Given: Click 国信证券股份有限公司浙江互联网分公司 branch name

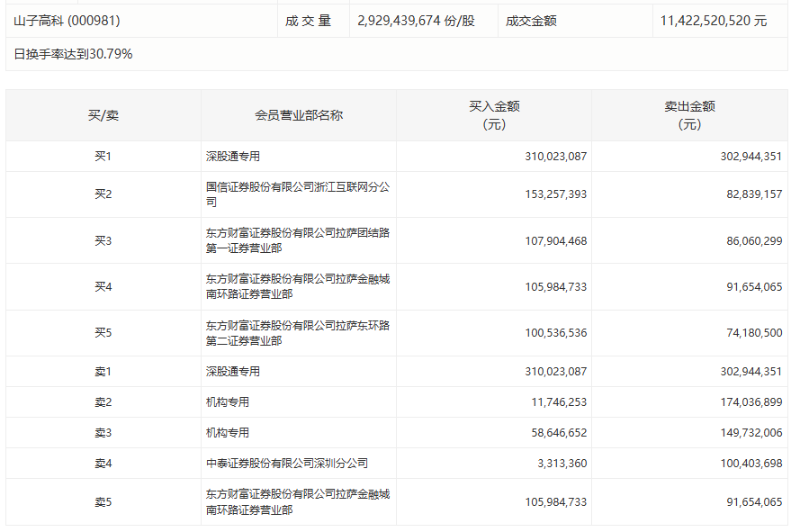Looking at the screenshot, I should click(x=298, y=194).
